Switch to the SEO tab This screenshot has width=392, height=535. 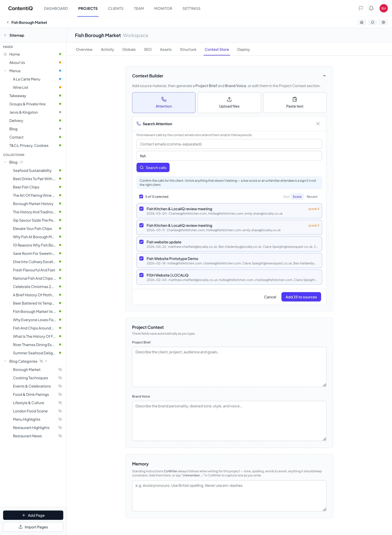pos(148,49)
